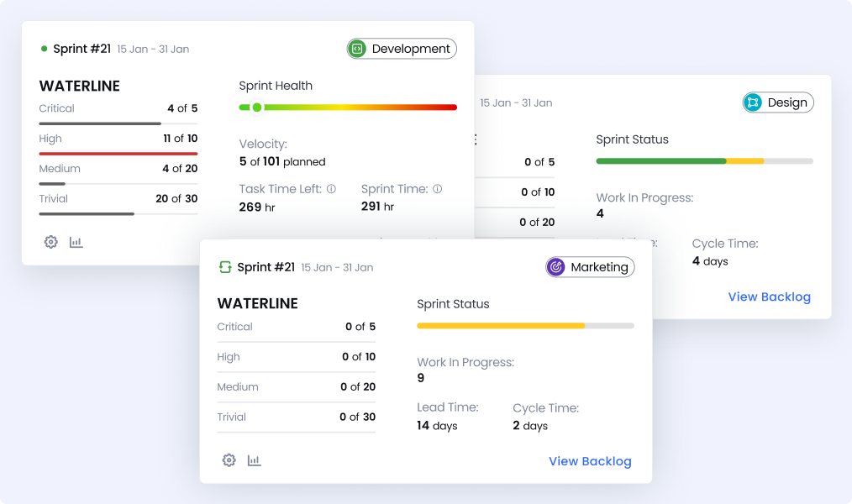
Task: Open bar chart icon on Development card
Action: pyautogui.click(x=76, y=242)
